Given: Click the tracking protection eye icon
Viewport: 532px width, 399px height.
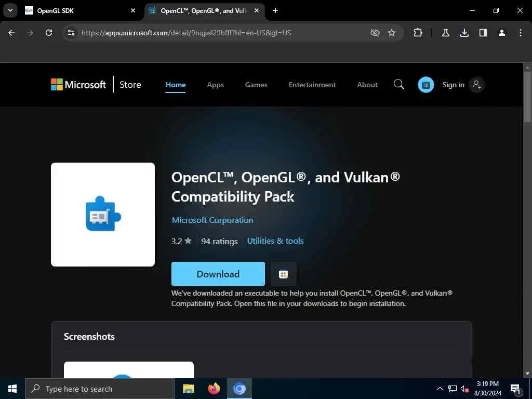Looking at the screenshot, I should [x=375, y=33].
